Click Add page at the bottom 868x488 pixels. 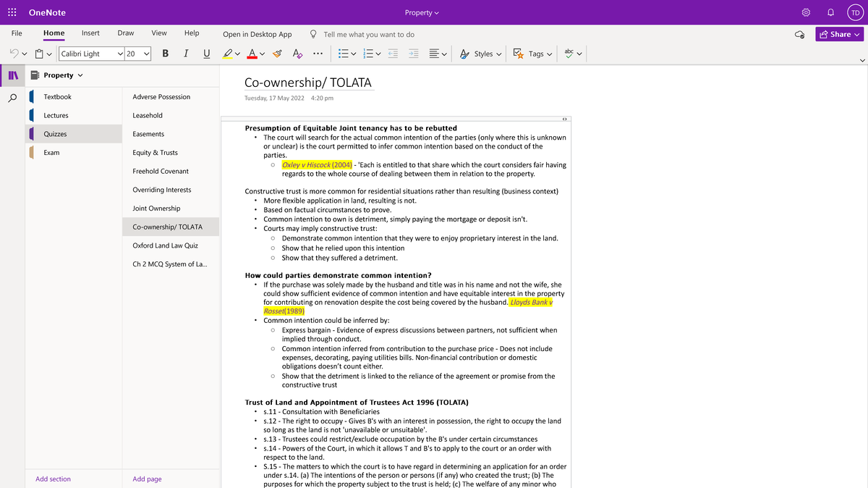pos(147,479)
